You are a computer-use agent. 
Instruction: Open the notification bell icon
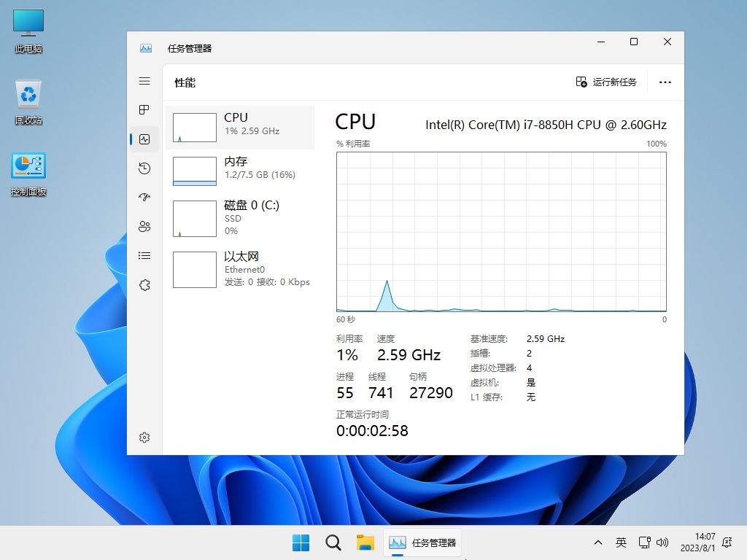pos(727,542)
